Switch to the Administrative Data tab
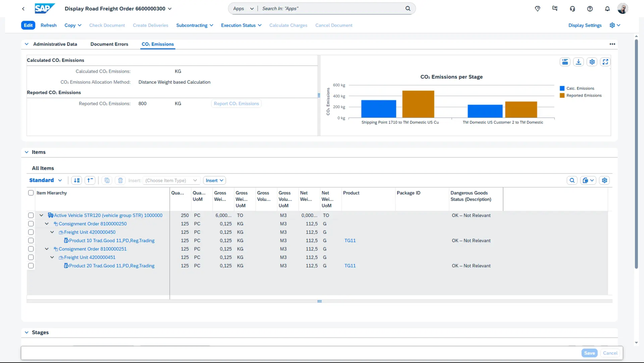The width and height of the screenshot is (644, 363). pos(55,44)
